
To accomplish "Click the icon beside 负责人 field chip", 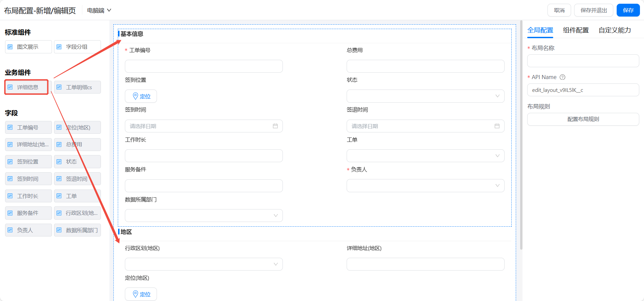I will click(10, 230).
